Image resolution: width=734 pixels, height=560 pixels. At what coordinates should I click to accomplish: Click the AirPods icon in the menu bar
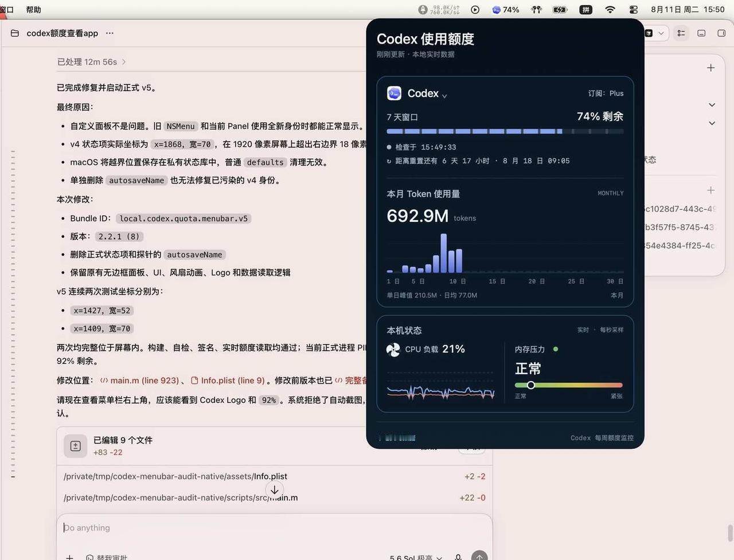[x=537, y=9]
